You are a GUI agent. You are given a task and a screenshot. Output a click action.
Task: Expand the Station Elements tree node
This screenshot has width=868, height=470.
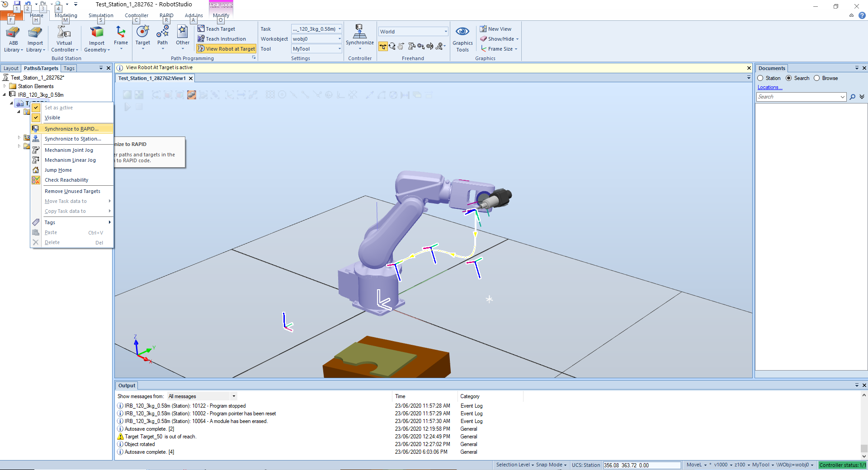tap(5, 86)
